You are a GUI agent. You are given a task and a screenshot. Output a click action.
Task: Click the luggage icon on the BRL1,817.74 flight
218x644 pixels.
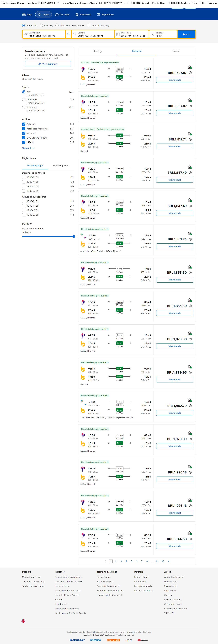(x=190, y=134)
